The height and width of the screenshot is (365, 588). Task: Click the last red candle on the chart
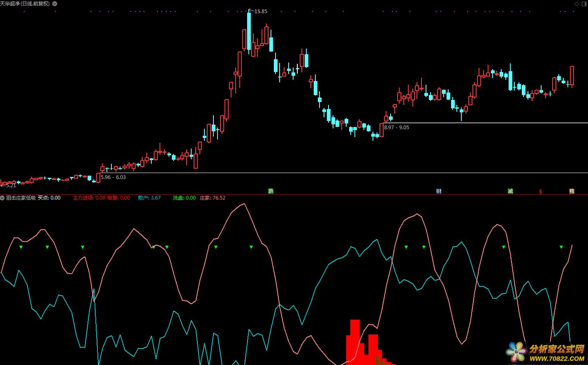[x=572, y=76]
